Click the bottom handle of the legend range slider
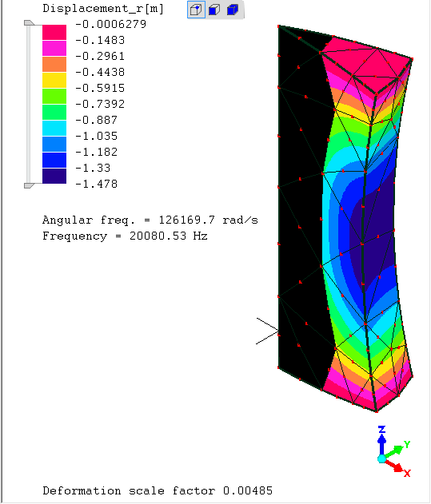This screenshot has width=431, height=504. point(30,185)
